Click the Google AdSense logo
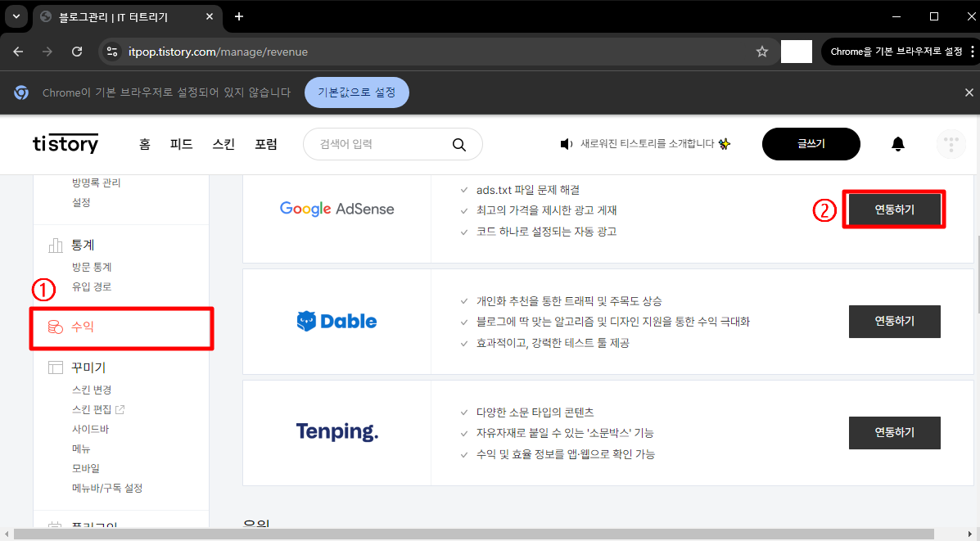The width and height of the screenshot is (980, 541). tap(336, 209)
